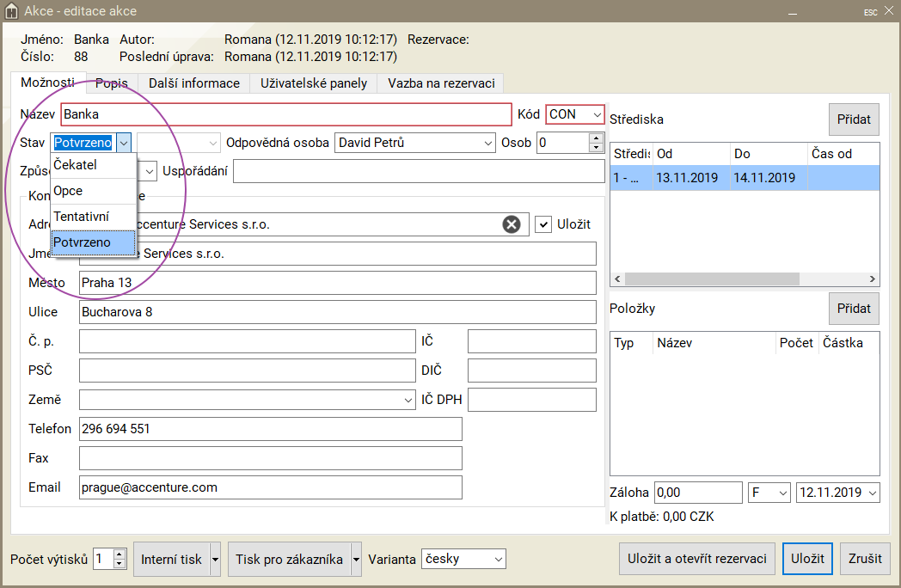Click the ESC close icon in title bar
Image resolution: width=901 pixels, height=588 pixels.
(870, 12)
